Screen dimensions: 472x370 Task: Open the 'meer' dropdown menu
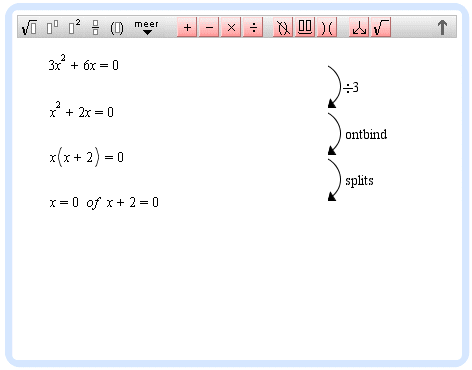point(146,27)
